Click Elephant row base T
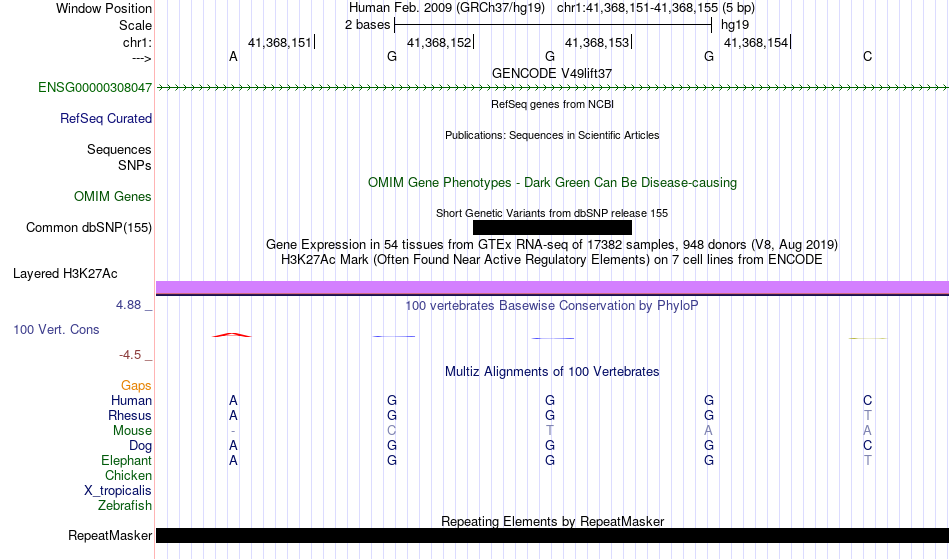This screenshot has height=559, width=950. coord(868,460)
